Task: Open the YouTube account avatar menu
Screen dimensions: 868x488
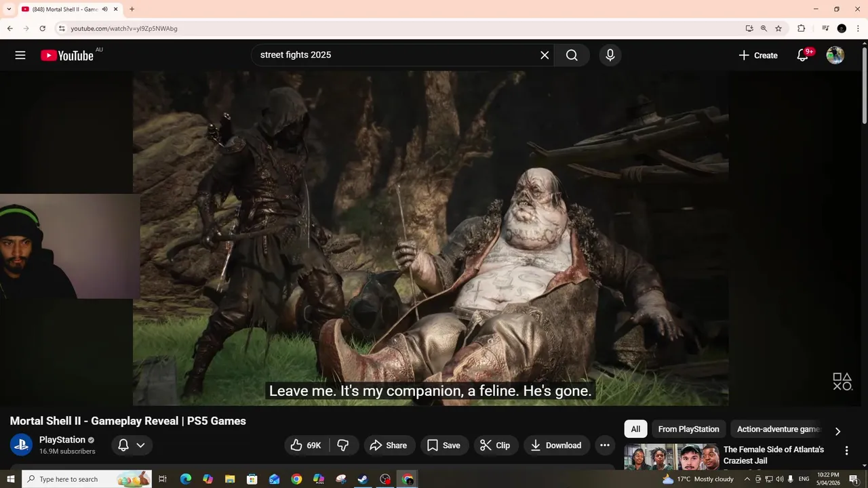Action: pyautogui.click(x=835, y=56)
